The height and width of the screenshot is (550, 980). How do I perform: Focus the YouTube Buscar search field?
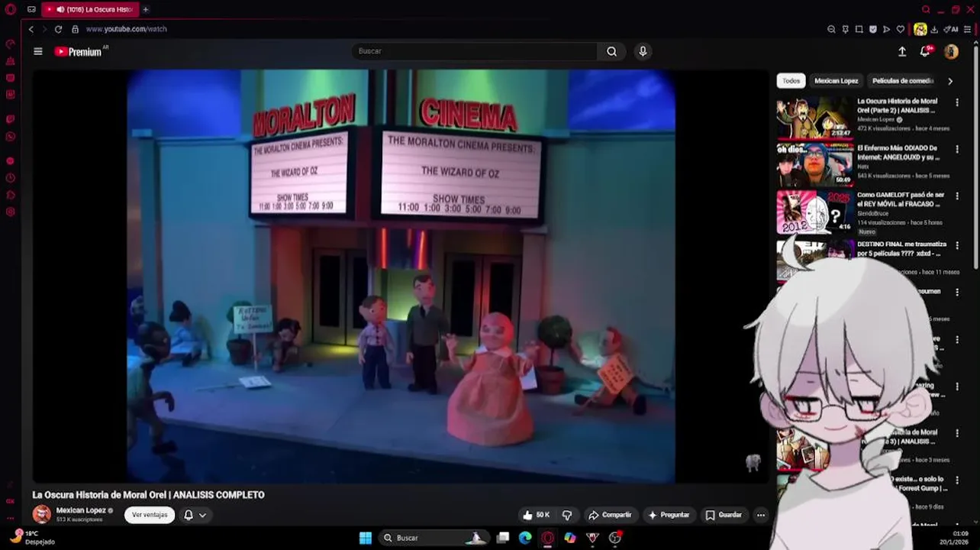475,51
